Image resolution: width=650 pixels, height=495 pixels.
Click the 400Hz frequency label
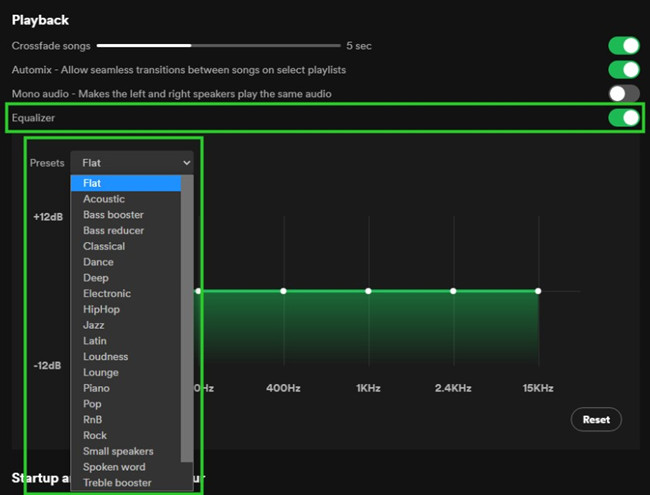283,388
